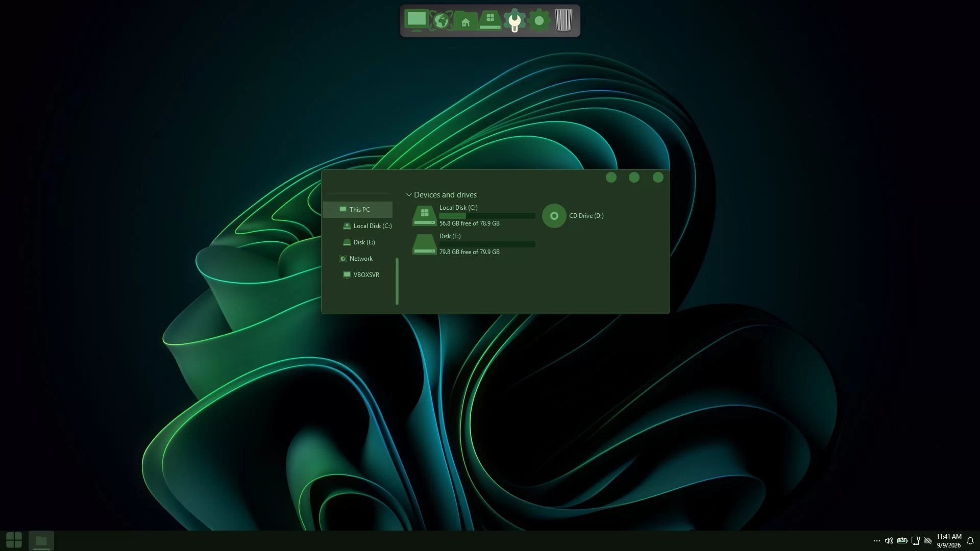Open the volume control in the system tray
Screen dimensions: 980x551
pyautogui.click(x=889, y=541)
